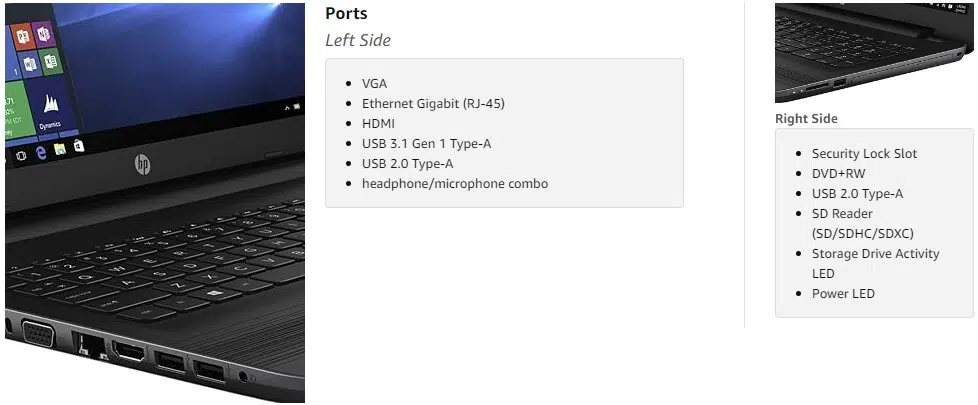Click the VGA port on laptop side

tap(38, 336)
